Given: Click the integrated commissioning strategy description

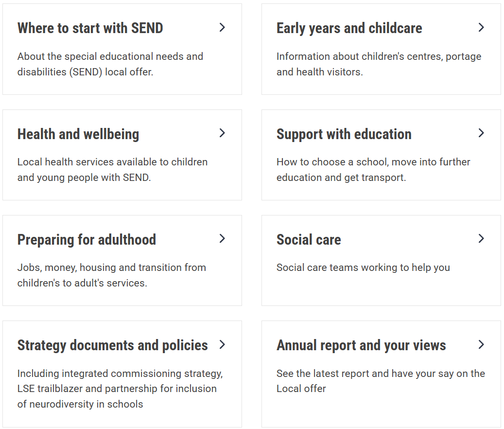Looking at the screenshot, I should (120, 389).
